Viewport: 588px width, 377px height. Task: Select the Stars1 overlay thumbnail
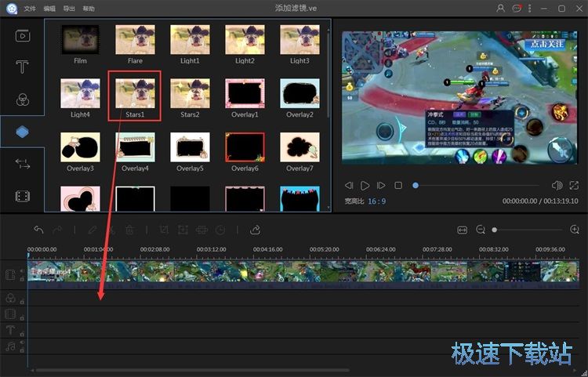(135, 91)
